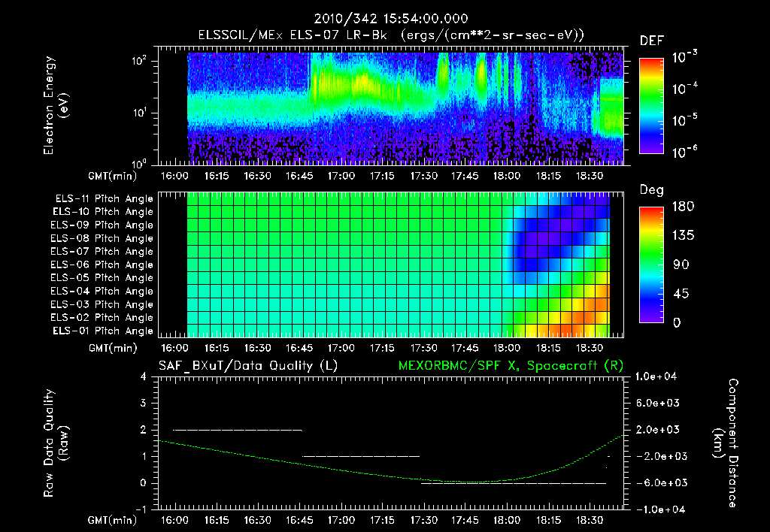Click GMT(min) label beside the data quality plot axis
Image resolution: width=770 pixels, height=532 pixels.
pos(113,520)
